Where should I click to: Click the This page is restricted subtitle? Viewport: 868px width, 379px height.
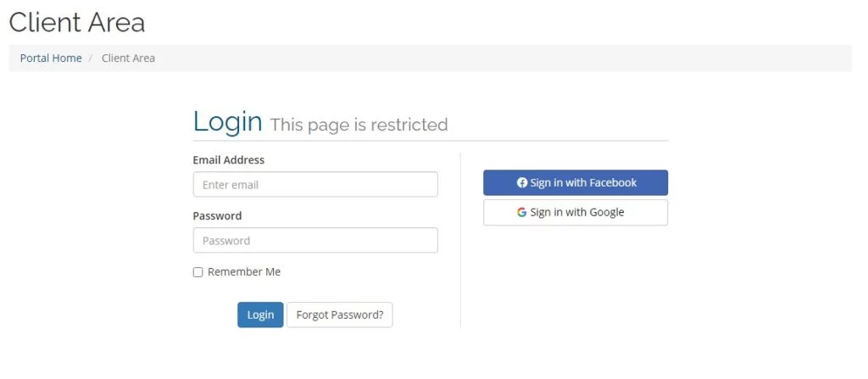(359, 125)
